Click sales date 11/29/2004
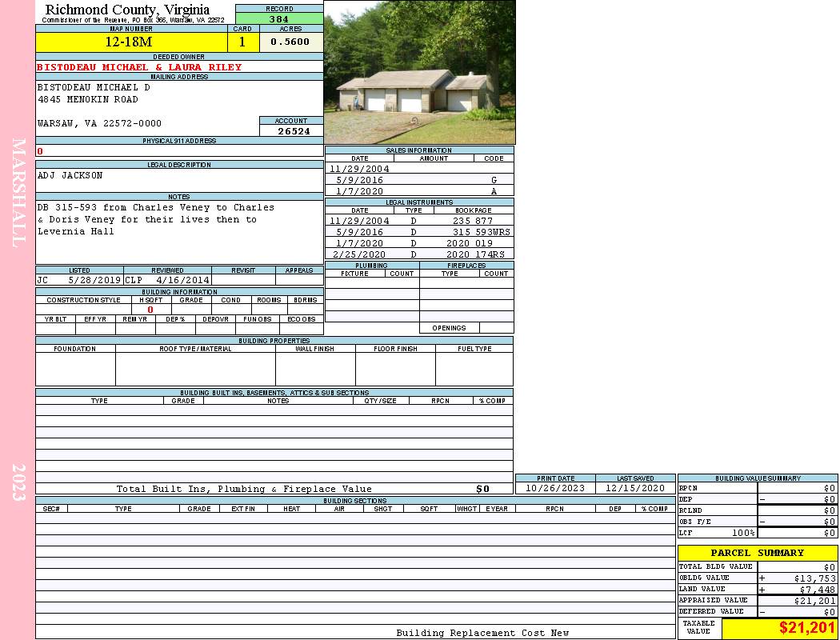840x640 pixels. (x=359, y=169)
